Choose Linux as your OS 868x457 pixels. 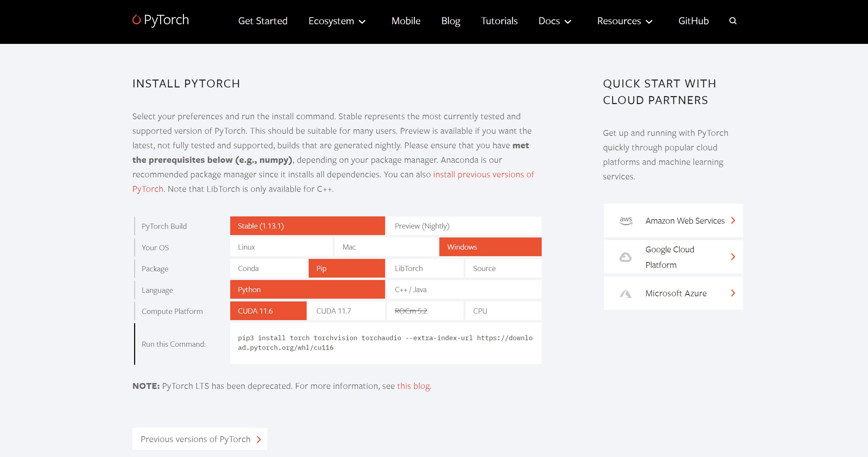tap(281, 247)
